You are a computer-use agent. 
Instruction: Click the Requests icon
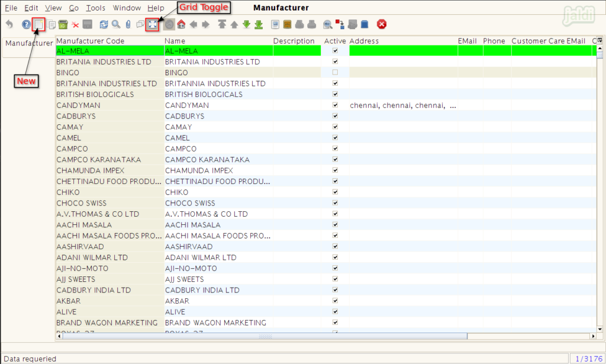pyautogui.click(x=352, y=24)
